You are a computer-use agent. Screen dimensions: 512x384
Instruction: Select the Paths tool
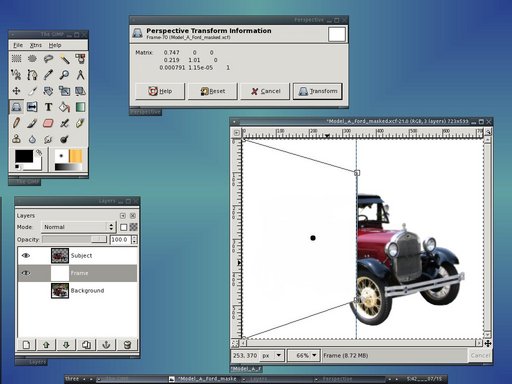(x=32, y=75)
